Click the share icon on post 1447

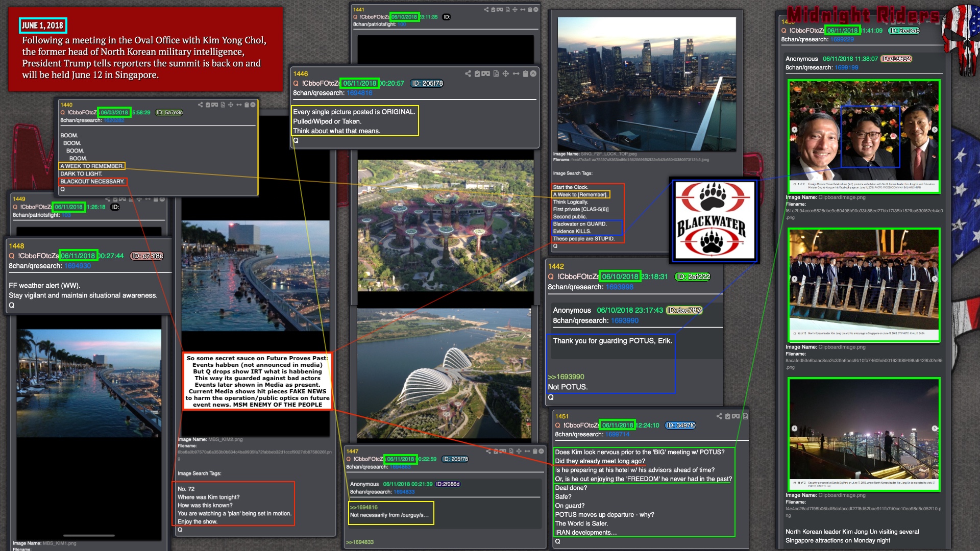(488, 451)
